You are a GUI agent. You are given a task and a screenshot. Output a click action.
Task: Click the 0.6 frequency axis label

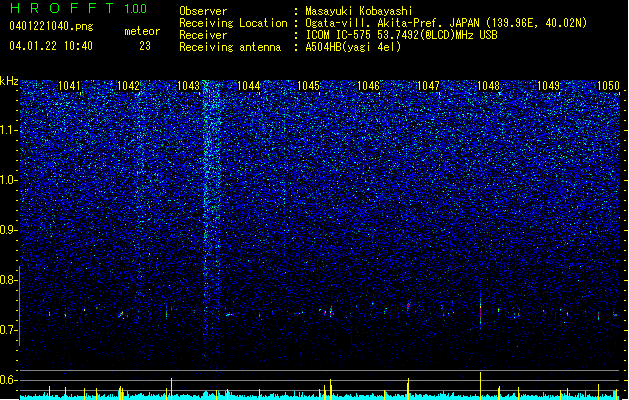coord(9,380)
